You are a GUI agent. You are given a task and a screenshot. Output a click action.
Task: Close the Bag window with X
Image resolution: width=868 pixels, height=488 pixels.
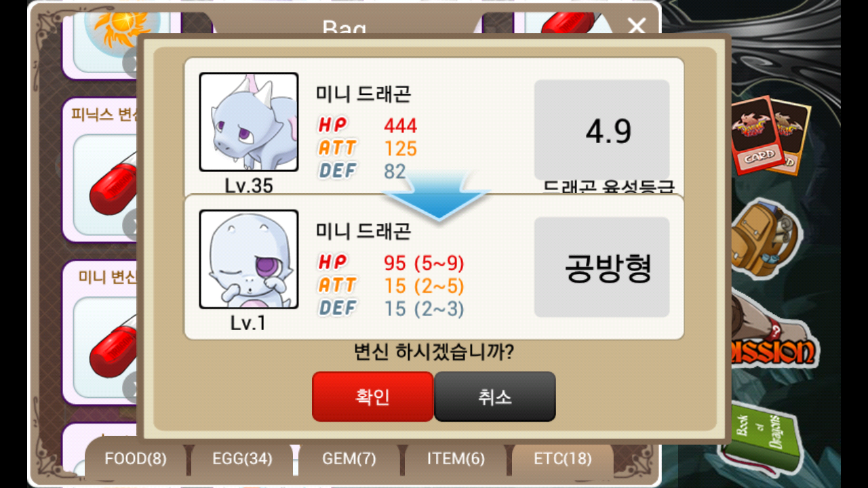(637, 26)
